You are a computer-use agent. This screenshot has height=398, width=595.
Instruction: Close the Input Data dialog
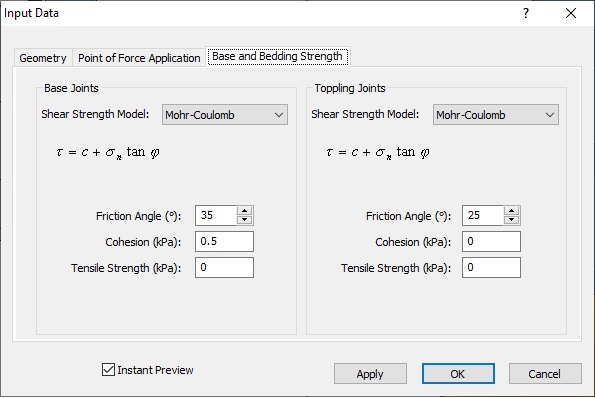pyautogui.click(x=571, y=14)
